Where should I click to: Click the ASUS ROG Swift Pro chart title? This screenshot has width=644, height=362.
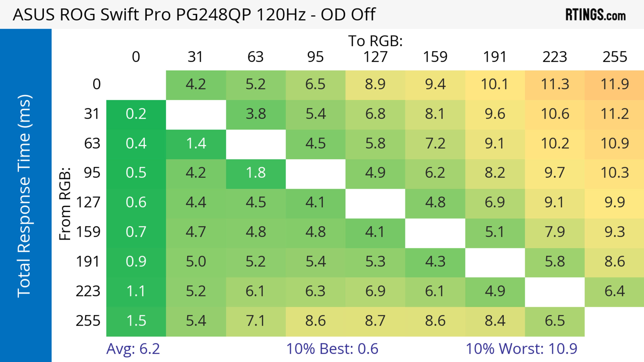[194, 14]
